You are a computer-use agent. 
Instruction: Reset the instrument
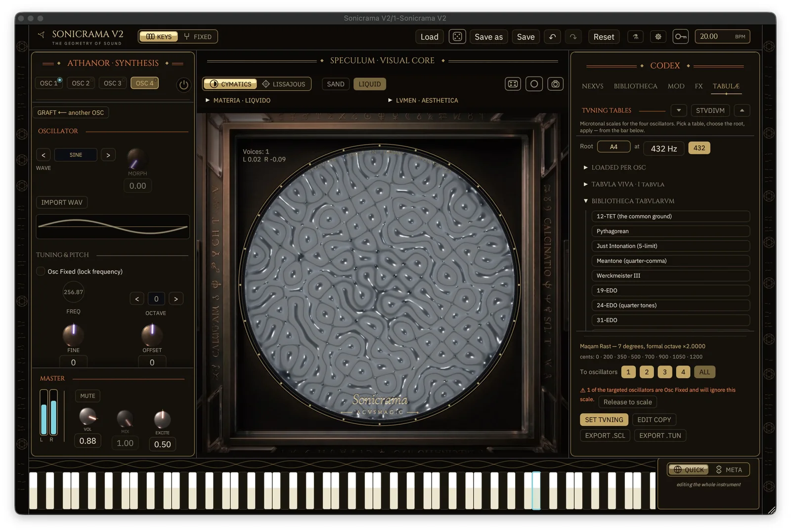coord(604,37)
